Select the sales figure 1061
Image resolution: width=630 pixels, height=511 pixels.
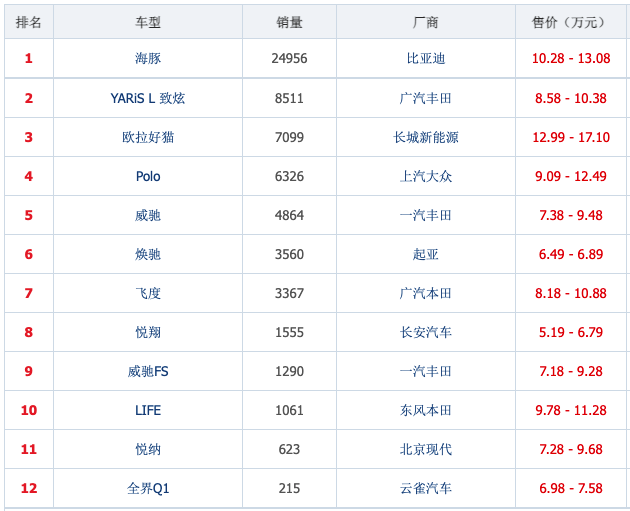[289, 410]
